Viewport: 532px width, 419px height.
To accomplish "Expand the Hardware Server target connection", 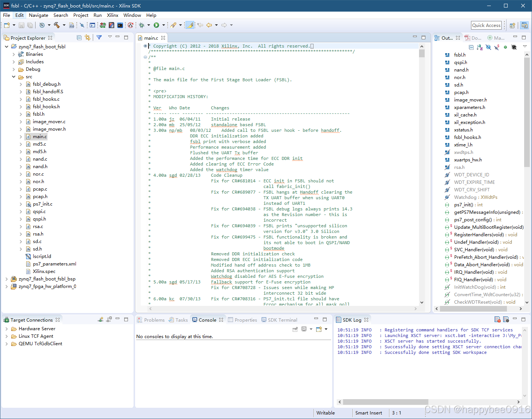I will 6,329.
